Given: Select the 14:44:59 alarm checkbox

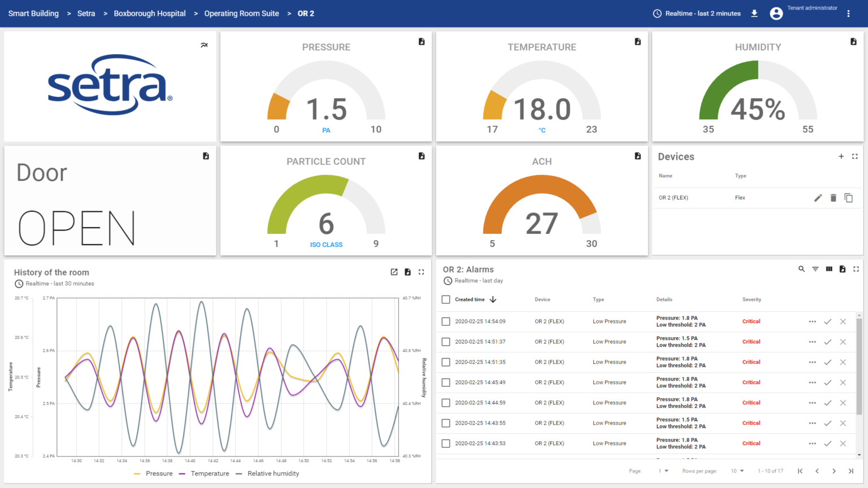Looking at the screenshot, I should point(446,403).
